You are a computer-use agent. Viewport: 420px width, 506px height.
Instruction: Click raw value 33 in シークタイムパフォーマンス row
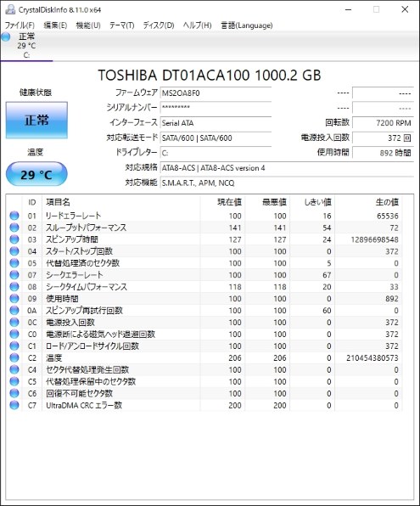coord(394,287)
